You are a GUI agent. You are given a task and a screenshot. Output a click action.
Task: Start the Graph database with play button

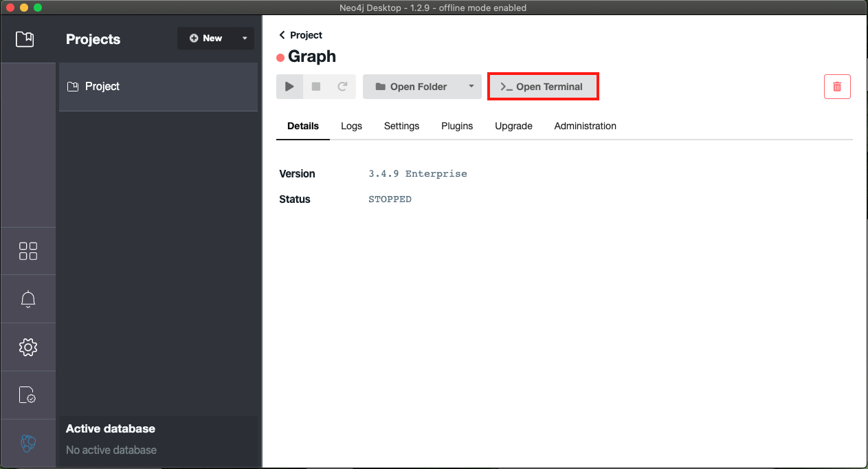pos(289,87)
